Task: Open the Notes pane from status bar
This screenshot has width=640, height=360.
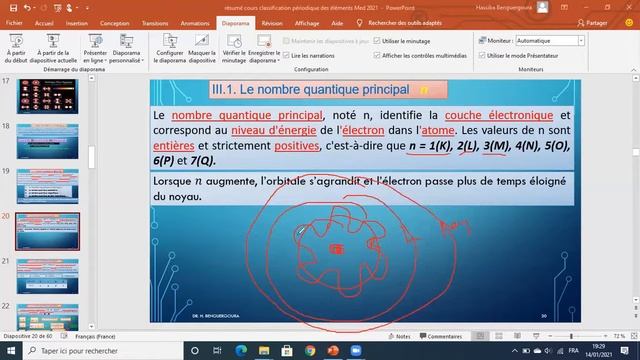Action: tap(399, 336)
